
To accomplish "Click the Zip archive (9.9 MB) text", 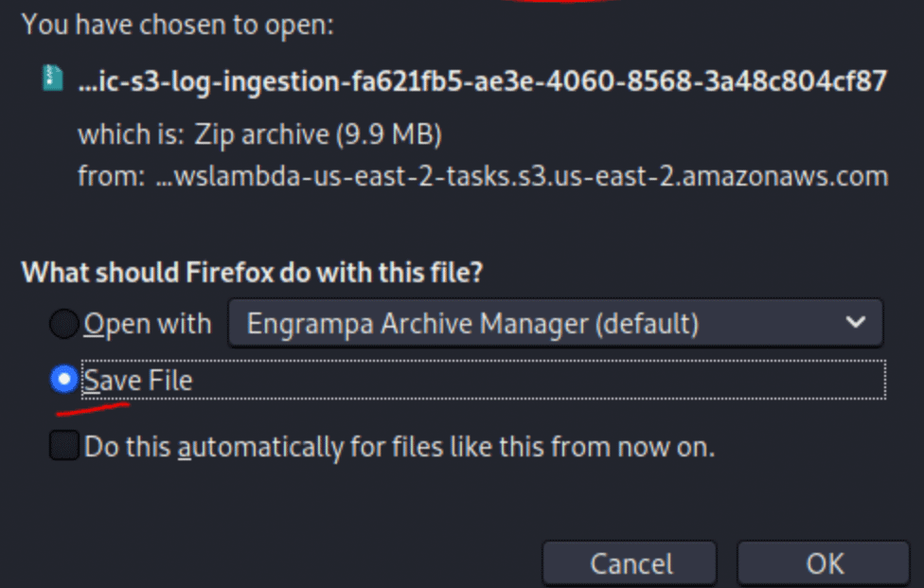I will [x=318, y=134].
